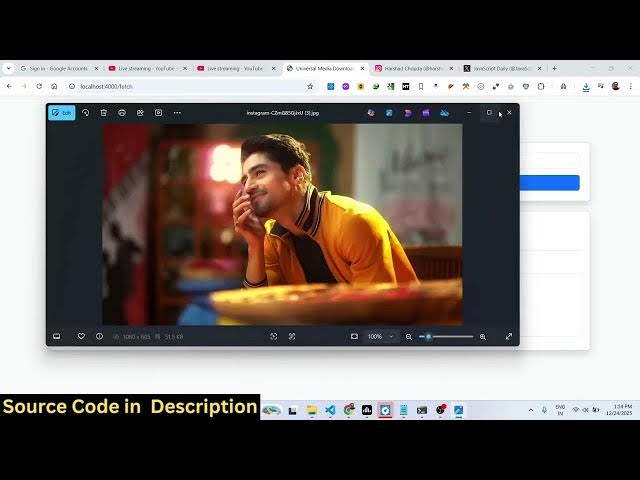Open the Terminal taskbar icon
Screen dimensions: 640x480
(422, 410)
